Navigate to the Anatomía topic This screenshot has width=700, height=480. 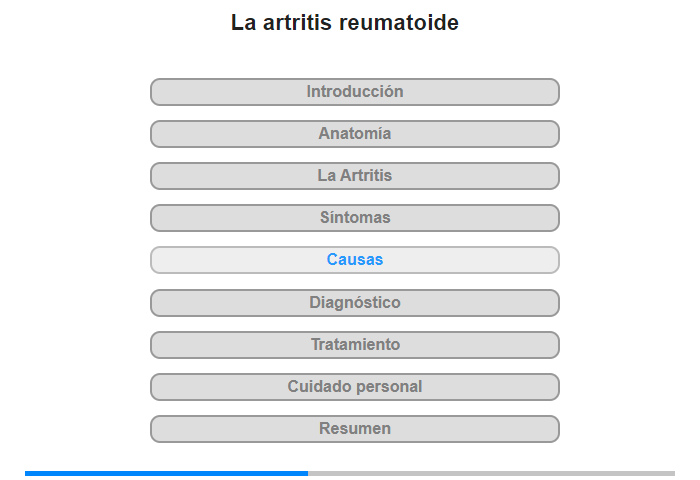coord(354,134)
